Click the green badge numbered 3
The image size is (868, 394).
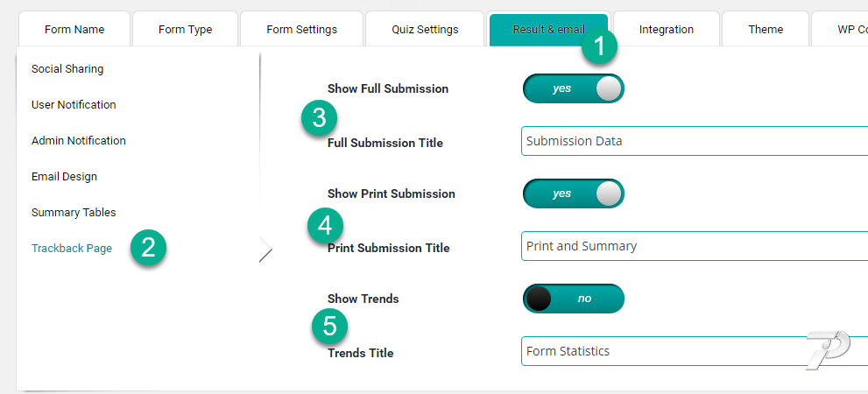click(320, 118)
